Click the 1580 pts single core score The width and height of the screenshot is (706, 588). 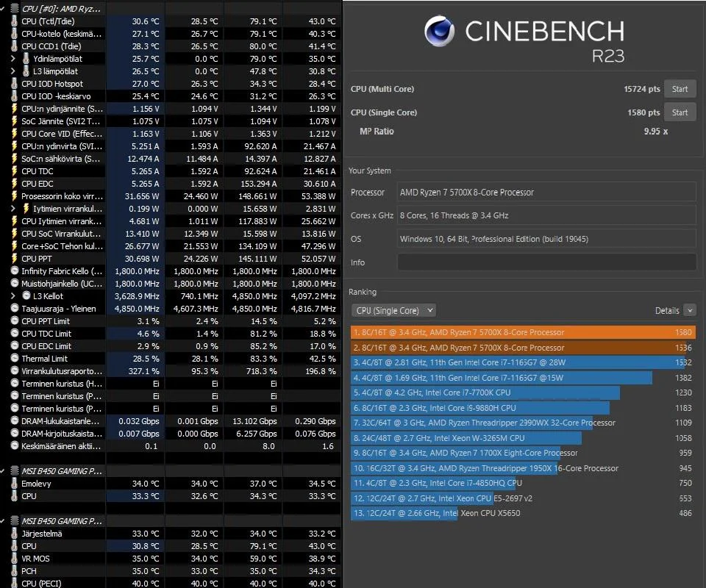(643, 112)
